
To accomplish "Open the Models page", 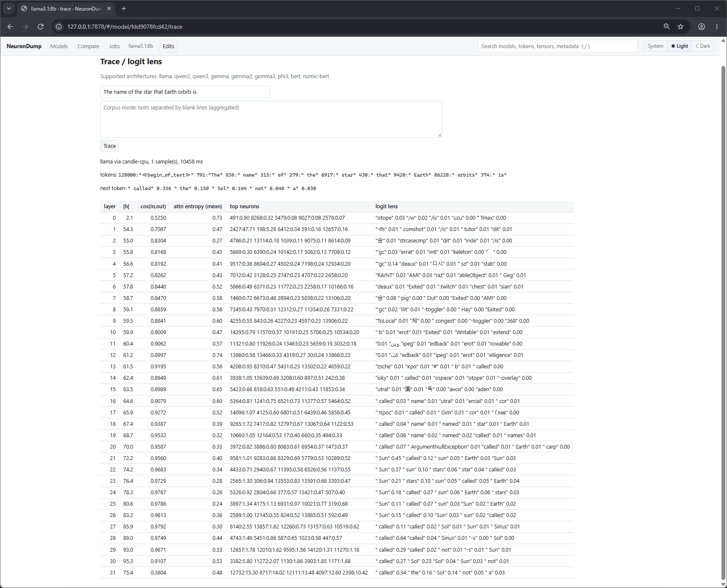I will pos(59,46).
